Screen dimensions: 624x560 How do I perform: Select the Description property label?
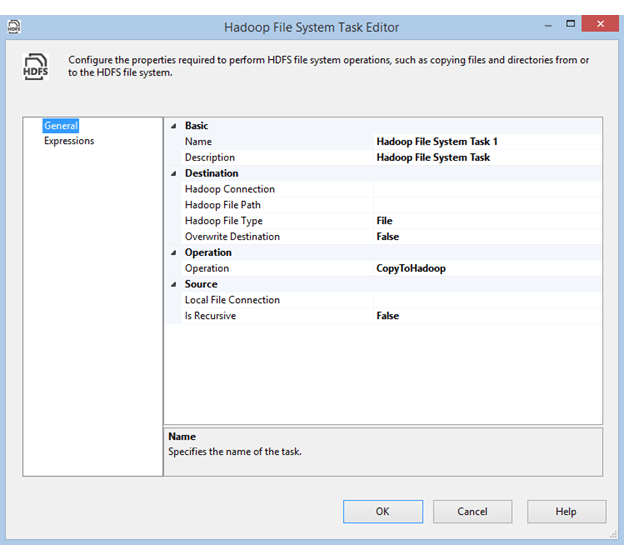210,158
